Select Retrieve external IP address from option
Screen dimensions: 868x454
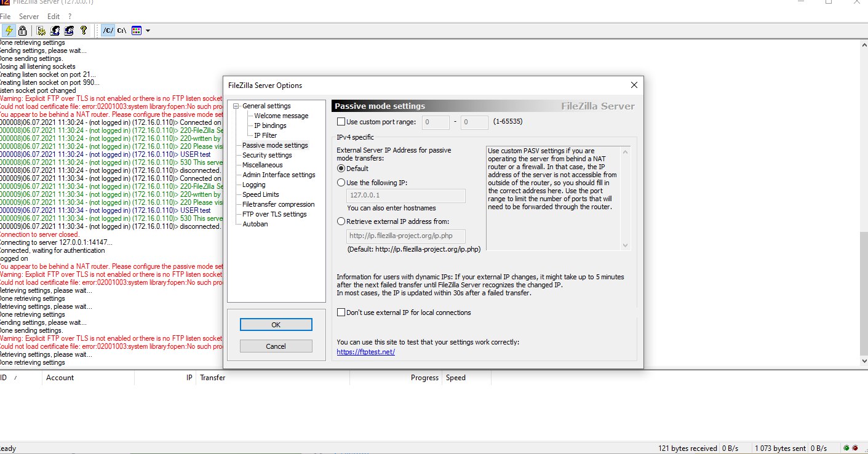coord(341,221)
